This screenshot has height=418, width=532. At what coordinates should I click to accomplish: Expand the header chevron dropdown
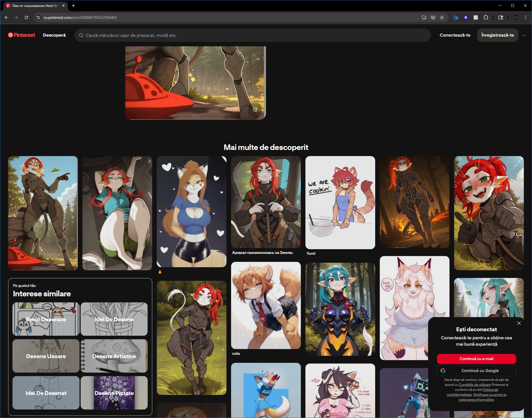524,35
